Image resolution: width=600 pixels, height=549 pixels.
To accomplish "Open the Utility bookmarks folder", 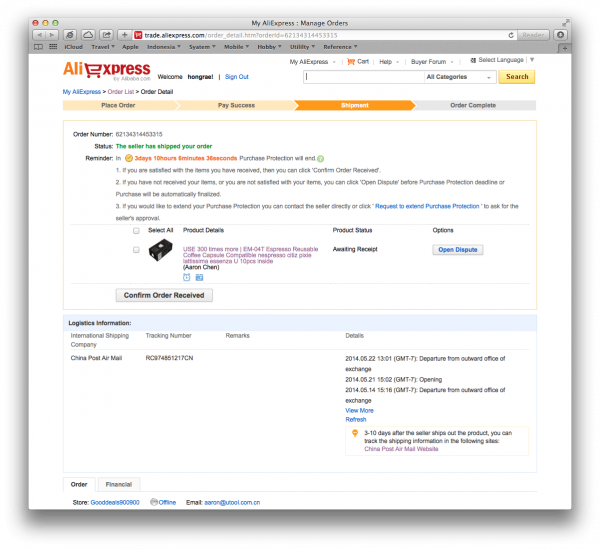I will [302, 47].
